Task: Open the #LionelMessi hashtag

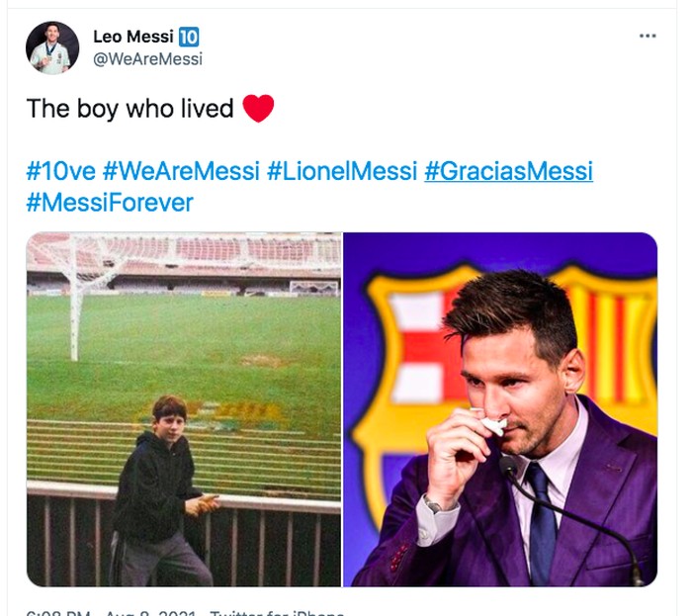Action: [x=342, y=171]
